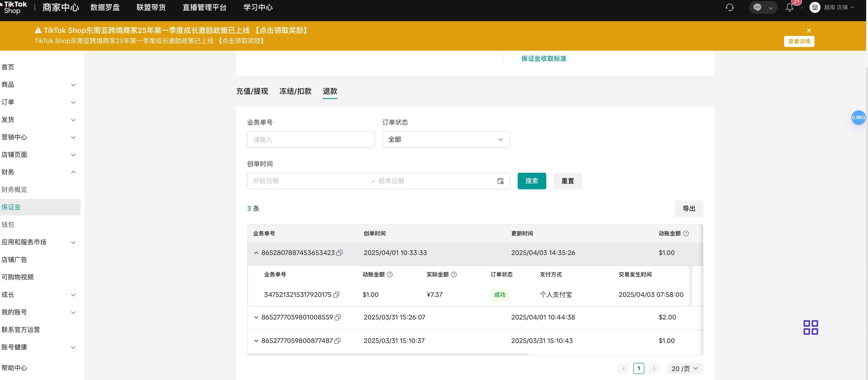The height and width of the screenshot is (380, 868).
Task: Click the green 搜索 button
Action: pyautogui.click(x=531, y=181)
